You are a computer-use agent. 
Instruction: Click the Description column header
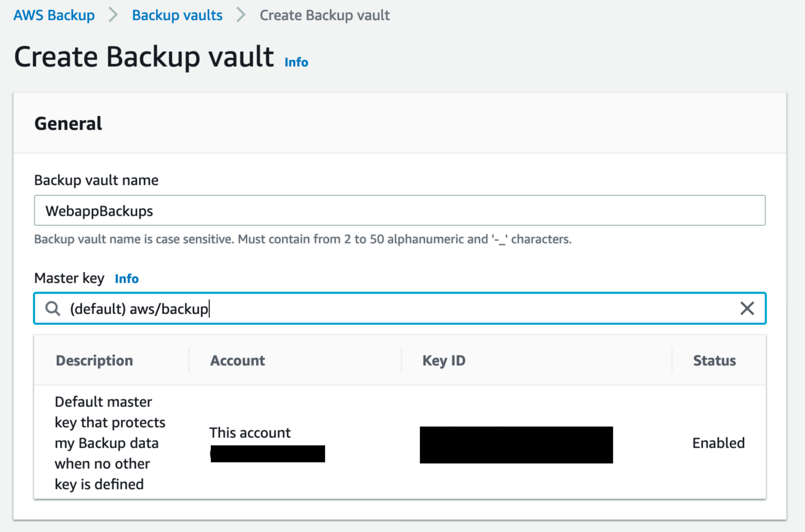(94, 360)
